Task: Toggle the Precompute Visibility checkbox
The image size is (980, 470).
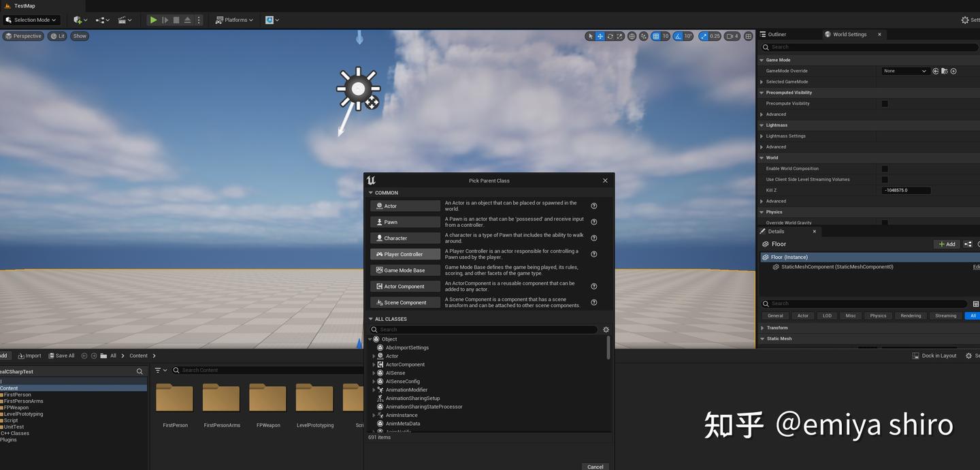Action: point(885,103)
